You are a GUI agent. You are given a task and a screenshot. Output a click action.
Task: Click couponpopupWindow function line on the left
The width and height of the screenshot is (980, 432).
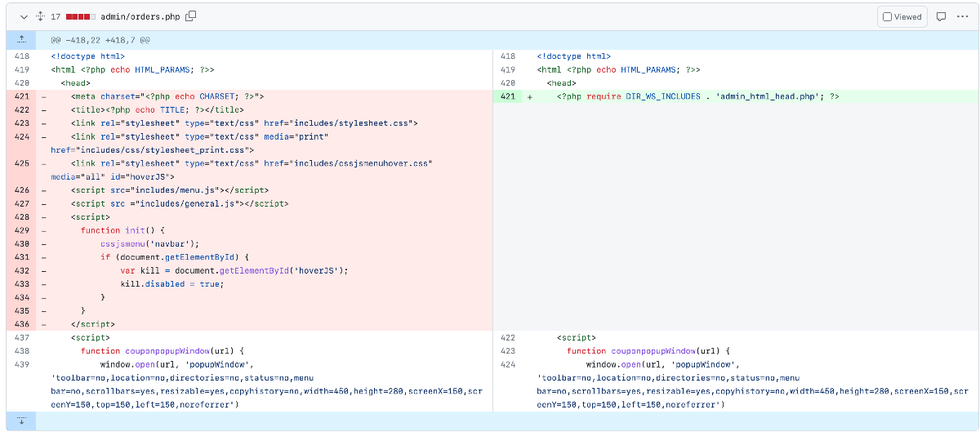tap(162, 351)
